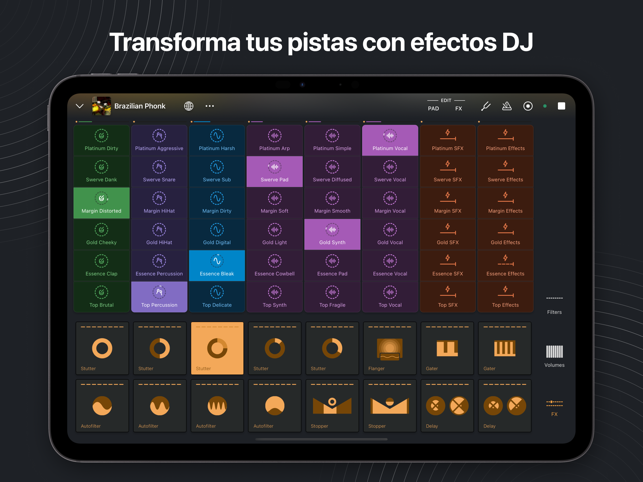643x482 pixels.
Task: Collapse the project with the down chevron
Action: point(80,106)
